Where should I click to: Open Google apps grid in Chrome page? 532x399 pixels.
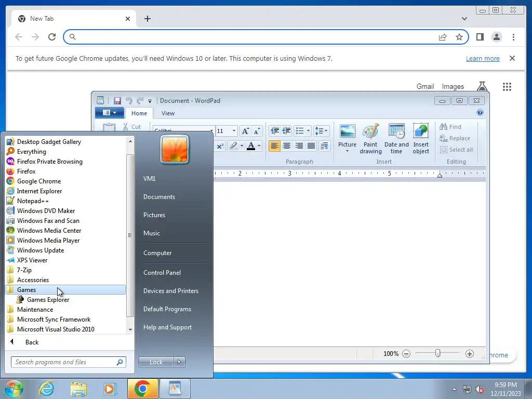[507, 87]
